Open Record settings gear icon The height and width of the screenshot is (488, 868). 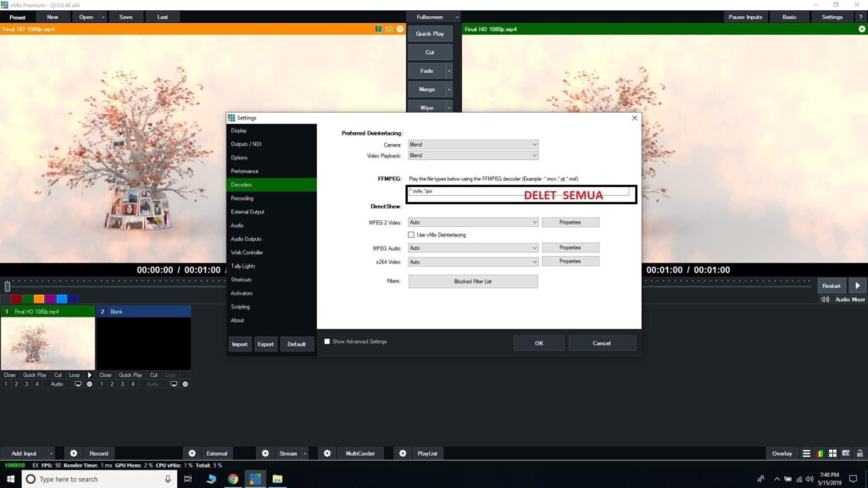click(73, 453)
